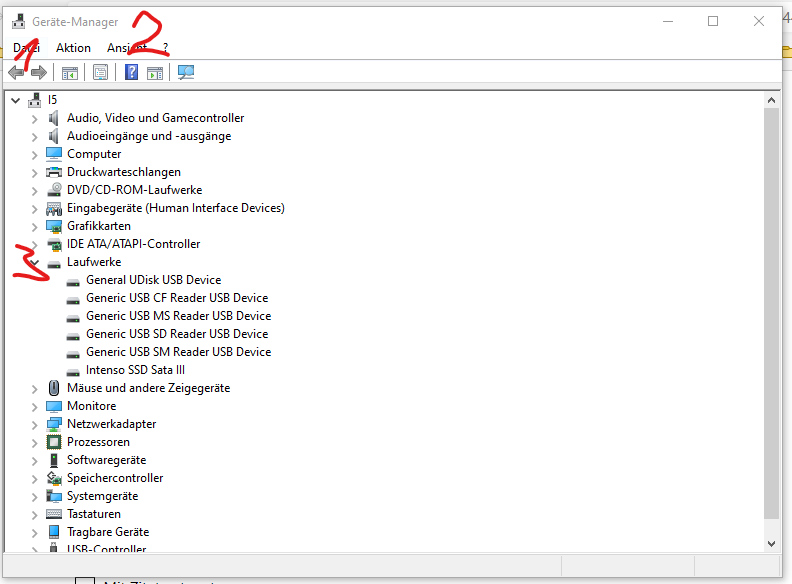The image size is (792, 584).
Task: Expand the Tastaturen category
Action: click(x=34, y=515)
